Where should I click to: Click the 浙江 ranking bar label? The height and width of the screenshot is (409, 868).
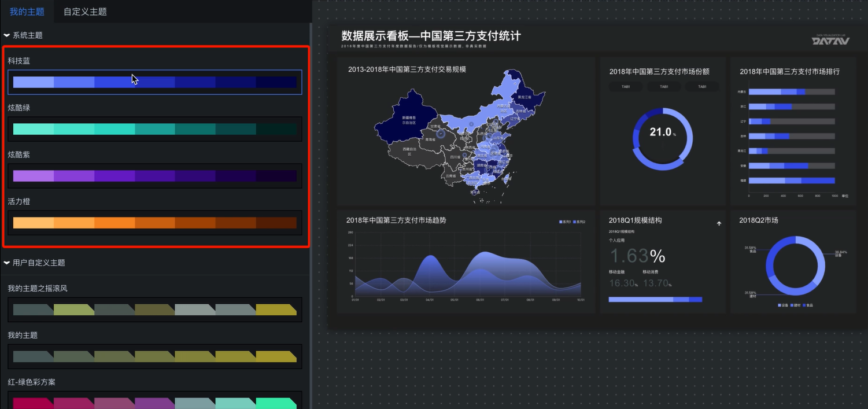point(743,106)
